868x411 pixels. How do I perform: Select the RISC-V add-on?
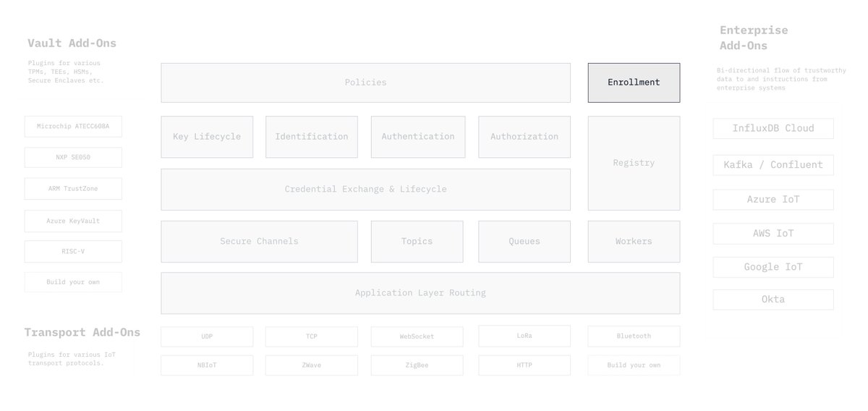73,252
